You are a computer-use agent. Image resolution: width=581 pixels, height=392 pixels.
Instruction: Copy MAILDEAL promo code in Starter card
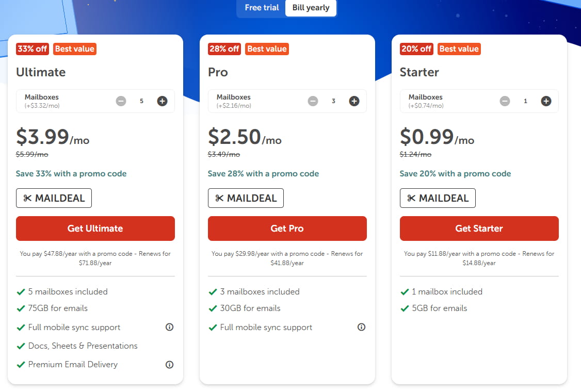438,198
